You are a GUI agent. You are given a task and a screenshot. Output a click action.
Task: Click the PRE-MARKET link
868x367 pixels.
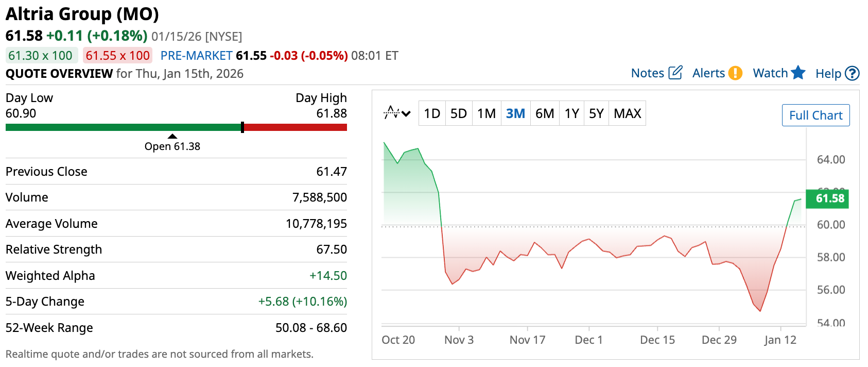(196, 56)
